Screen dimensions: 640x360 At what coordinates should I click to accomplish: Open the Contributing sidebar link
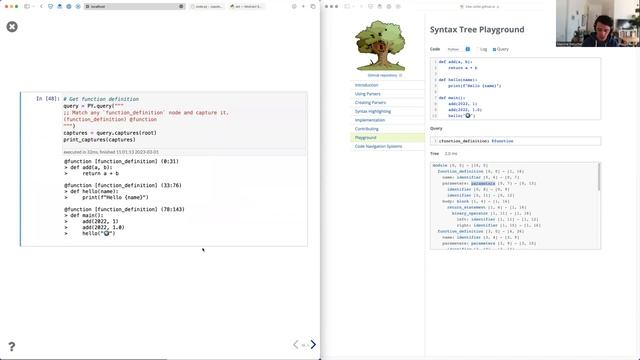pyautogui.click(x=367, y=129)
